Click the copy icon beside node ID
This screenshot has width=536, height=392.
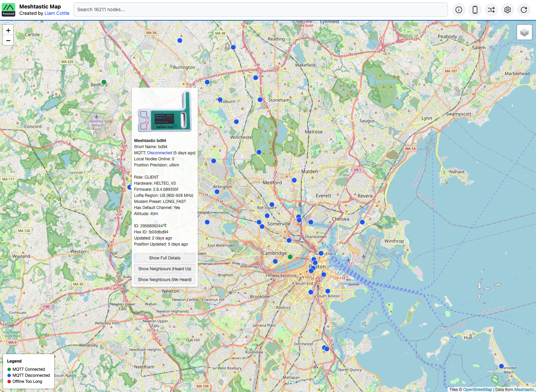coord(165,226)
